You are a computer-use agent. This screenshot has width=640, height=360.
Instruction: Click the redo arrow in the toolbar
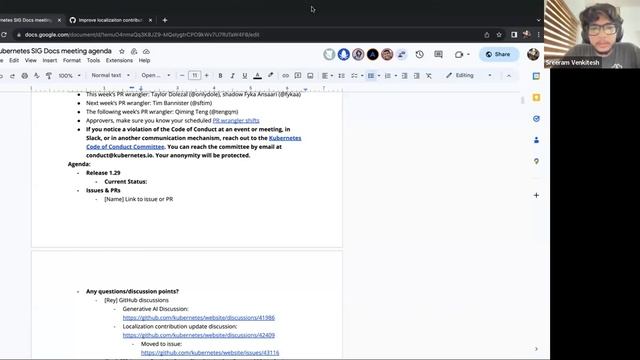[12, 76]
